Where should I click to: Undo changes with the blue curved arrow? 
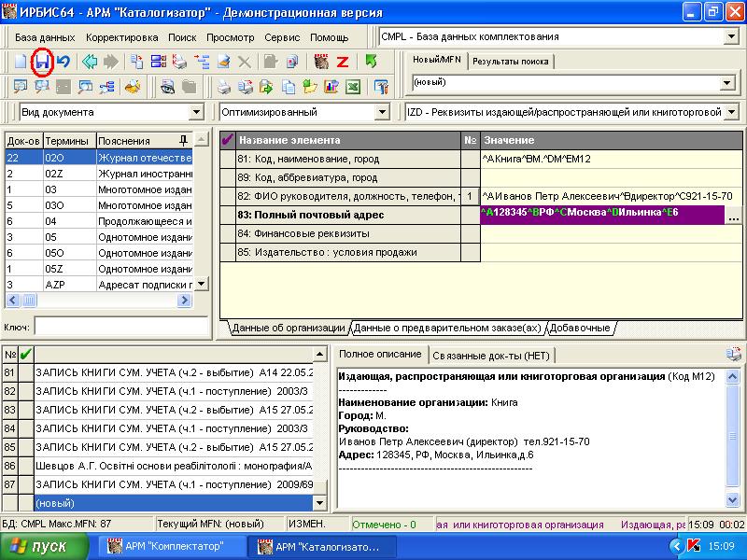pos(63,62)
